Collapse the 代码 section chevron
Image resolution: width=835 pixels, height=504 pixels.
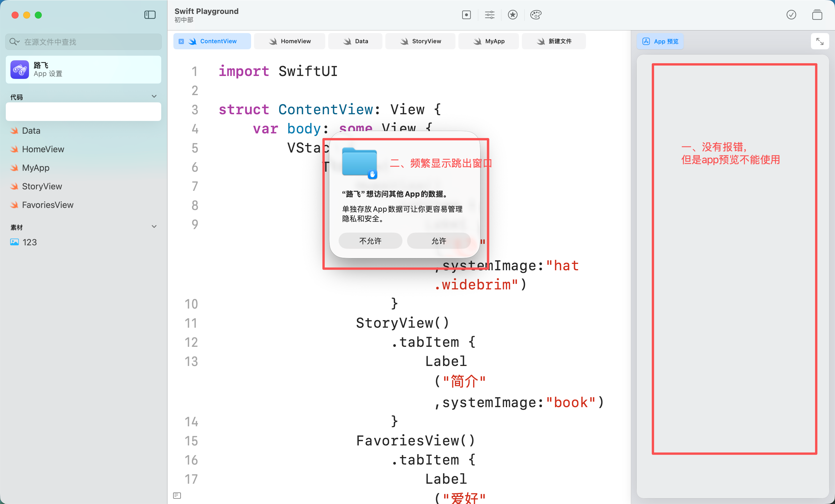(154, 96)
